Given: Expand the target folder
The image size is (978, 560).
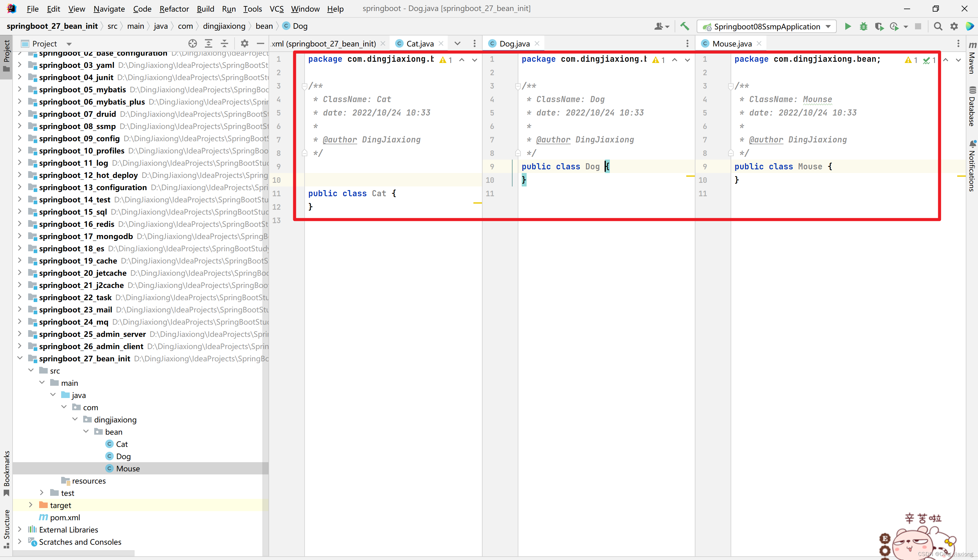Looking at the screenshot, I should point(31,505).
